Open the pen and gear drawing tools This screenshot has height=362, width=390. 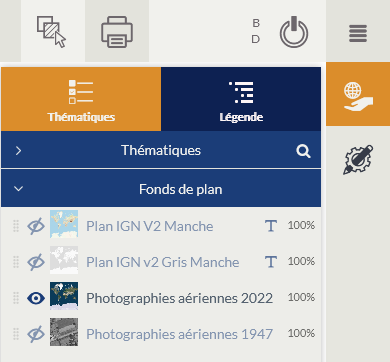click(x=358, y=160)
